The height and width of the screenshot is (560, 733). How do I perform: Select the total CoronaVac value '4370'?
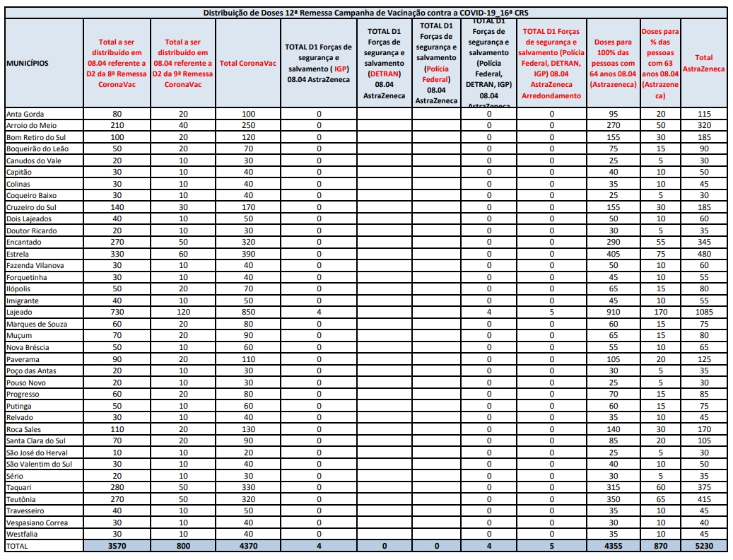pyautogui.click(x=248, y=546)
